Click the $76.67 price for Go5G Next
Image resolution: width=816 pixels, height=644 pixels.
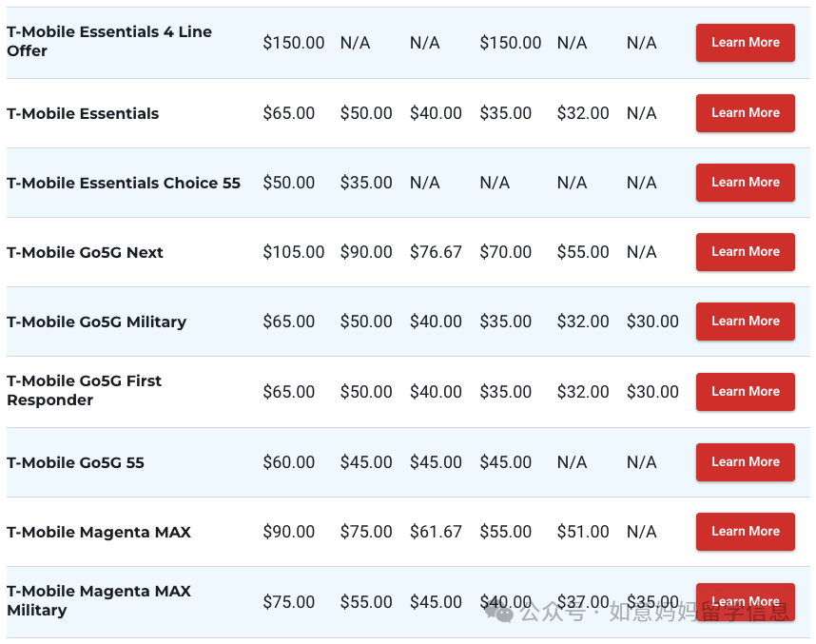[436, 252]
